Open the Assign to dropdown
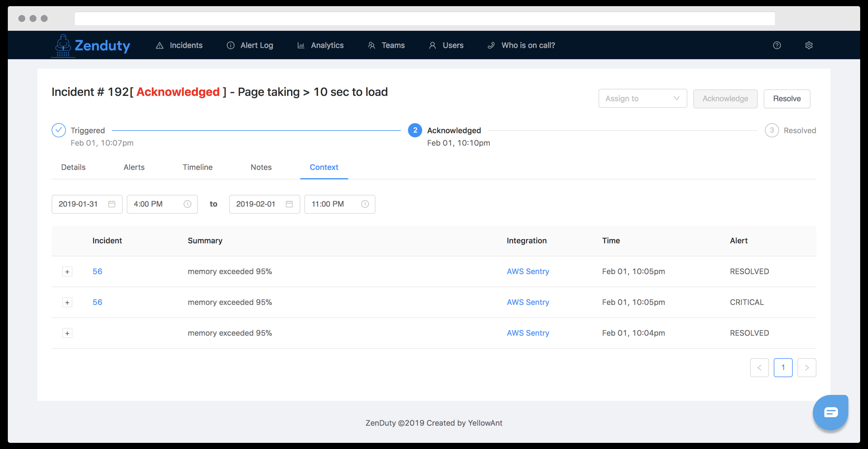The image size is (868, 449). [x=643, y=98]
